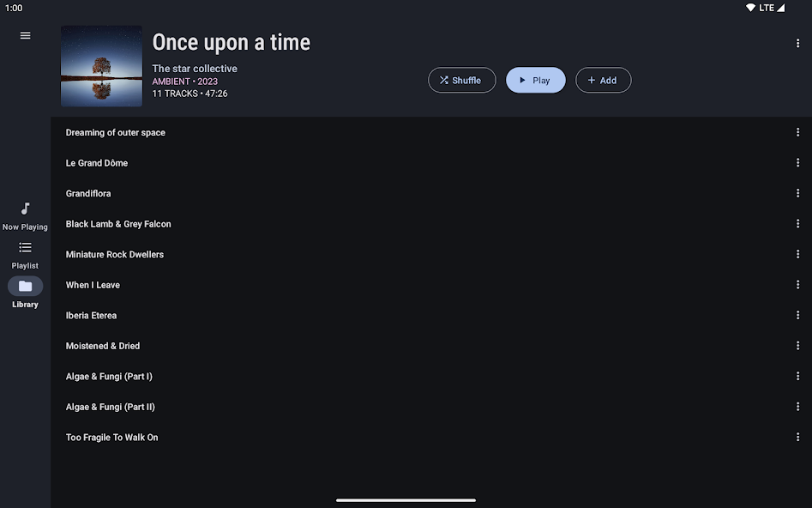Screen dimensions: 812x508
Task: Show more options for Black Lamb & Grey Falcon
Action: 797,224
